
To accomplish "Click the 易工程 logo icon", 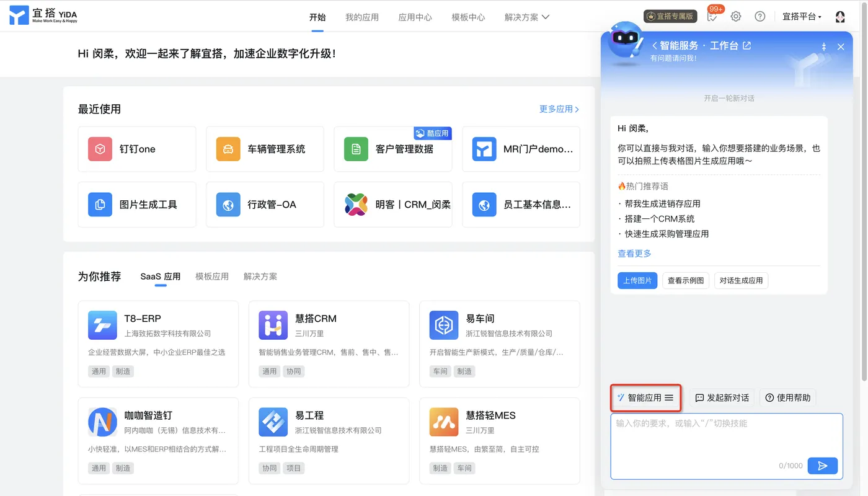I will 273,422.
